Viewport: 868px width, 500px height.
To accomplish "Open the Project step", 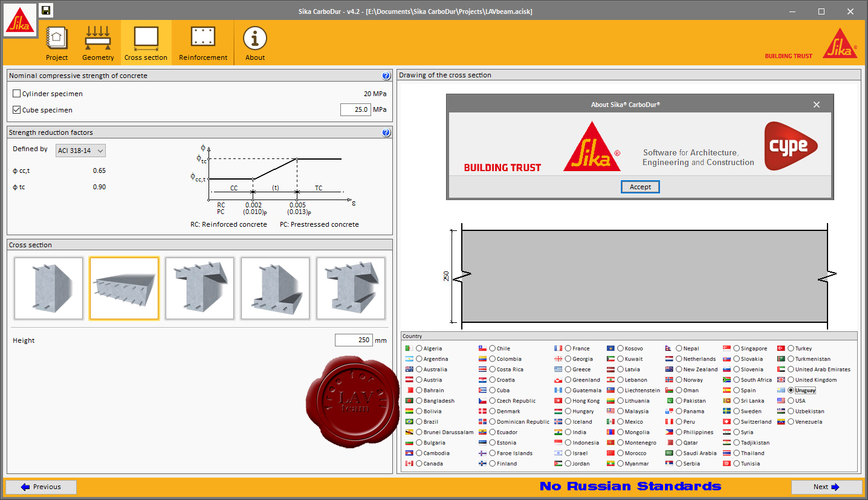I will coord(57,42).
